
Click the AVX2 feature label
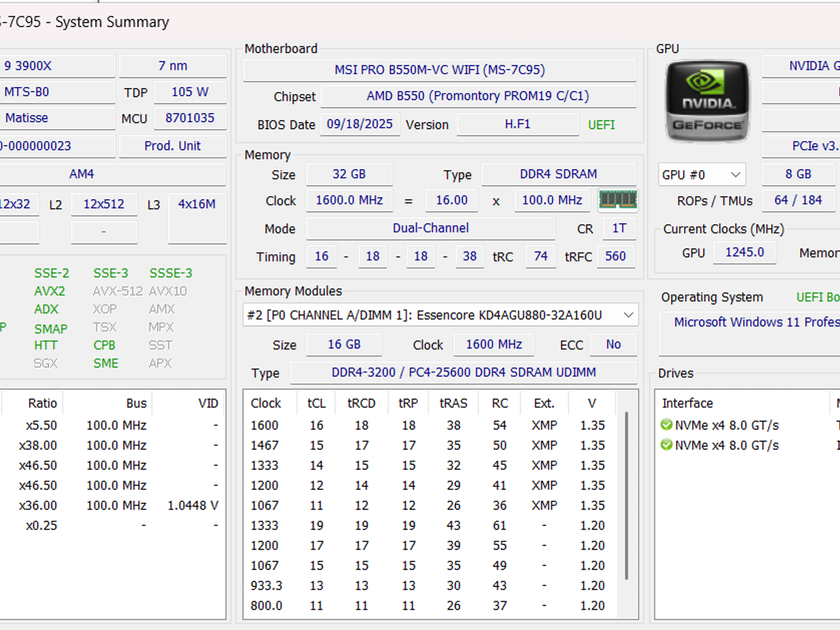pos(50,291)
